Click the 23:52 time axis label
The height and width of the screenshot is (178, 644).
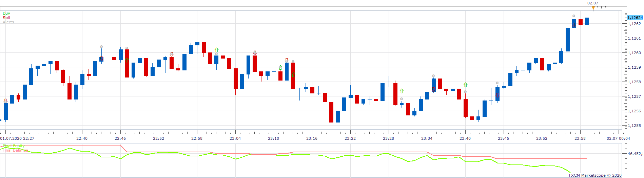542,138
